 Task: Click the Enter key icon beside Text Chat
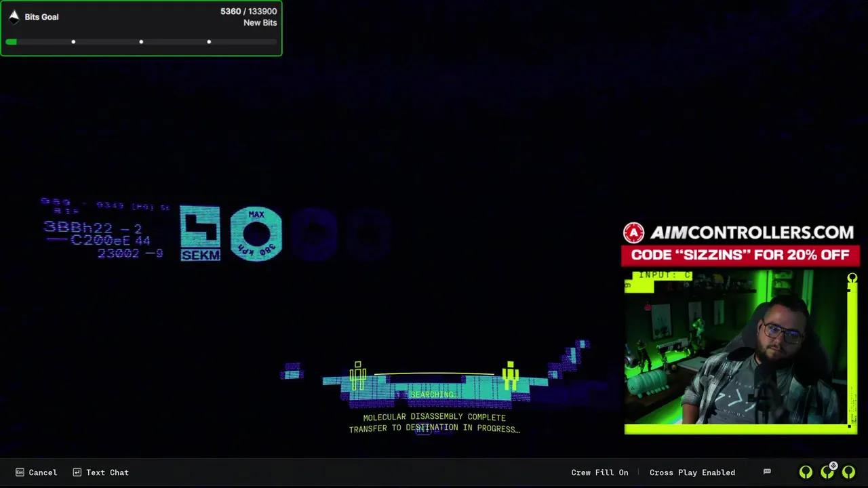click(77, 472)
